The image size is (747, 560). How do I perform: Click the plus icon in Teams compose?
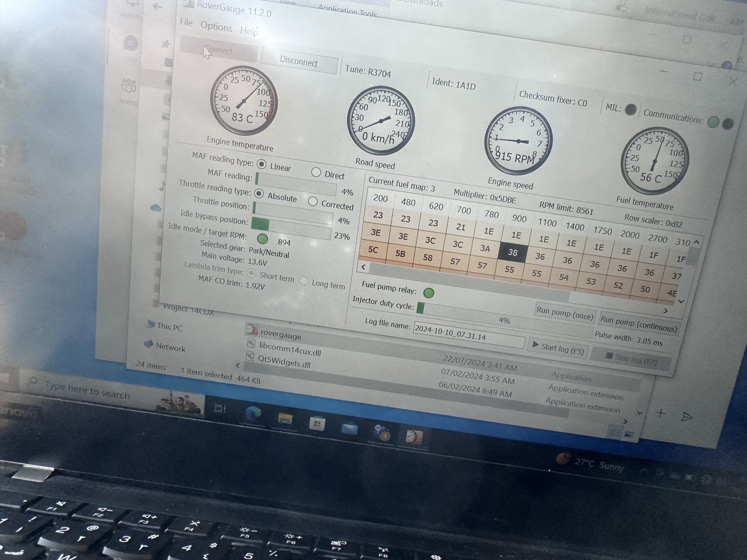point(660,413)
